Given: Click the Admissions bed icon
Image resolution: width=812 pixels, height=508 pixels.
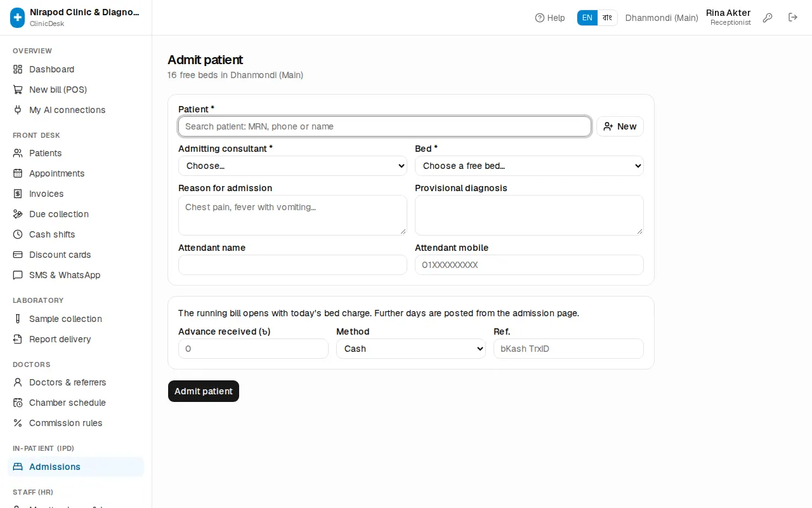Looking at the screenshot, I should (x=18, y=467).
